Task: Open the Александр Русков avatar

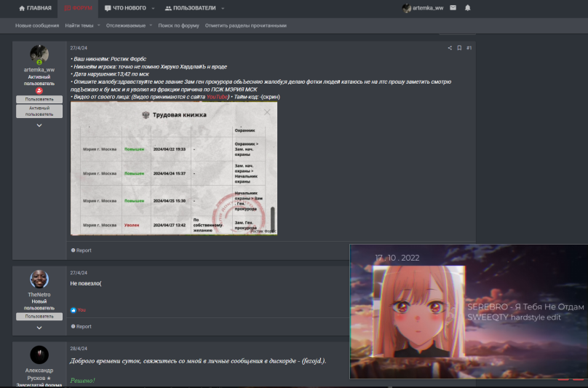Action: 39,355
